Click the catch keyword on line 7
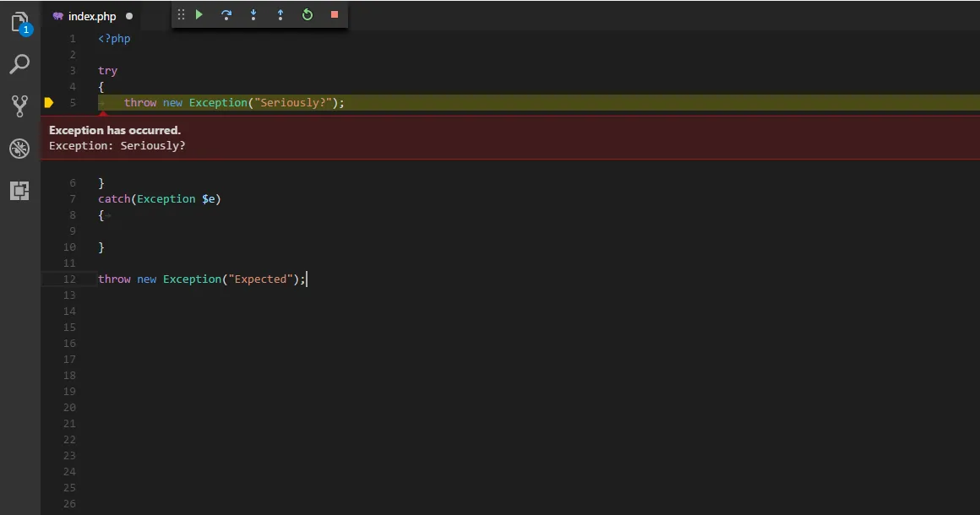Screen dimensions: 980x515 (114, 199)
